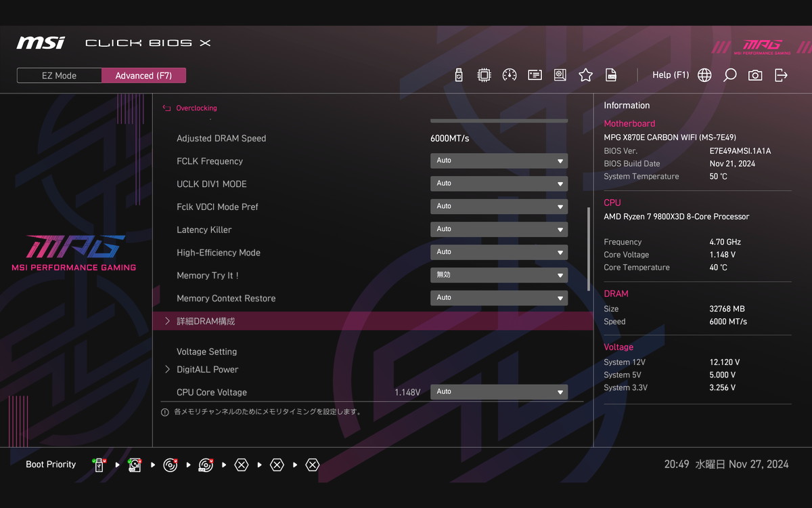Click the Information panel heading
Screen dimensions: 812x508
(x=627, y=106)
